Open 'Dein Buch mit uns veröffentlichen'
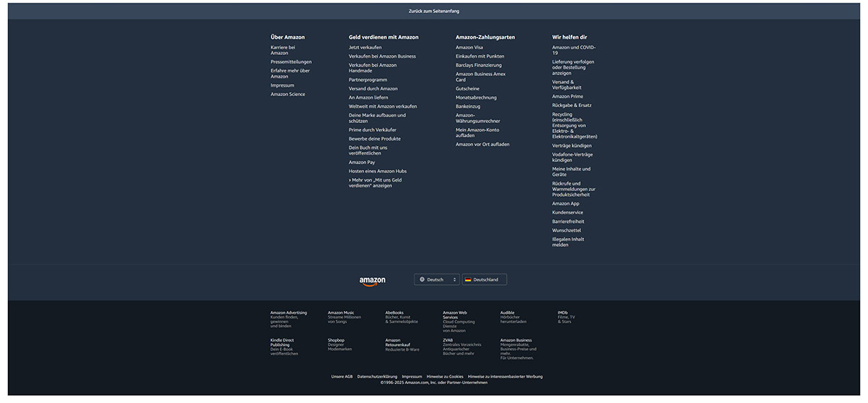The width and height of the screenshot is (868, 403). point(368,150)
